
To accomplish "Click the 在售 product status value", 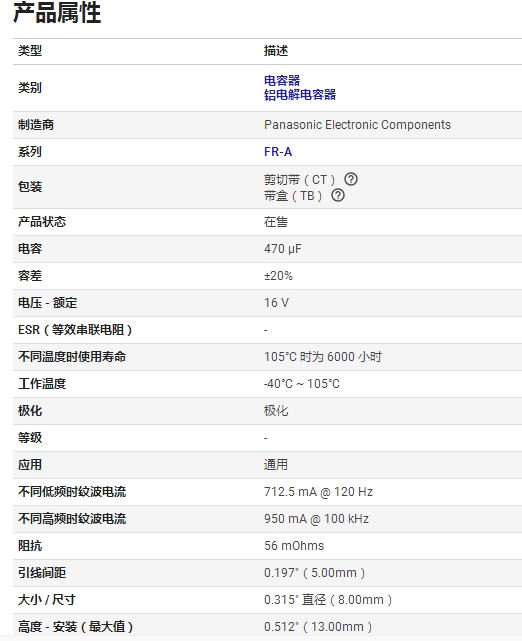I will click(276, 222).
